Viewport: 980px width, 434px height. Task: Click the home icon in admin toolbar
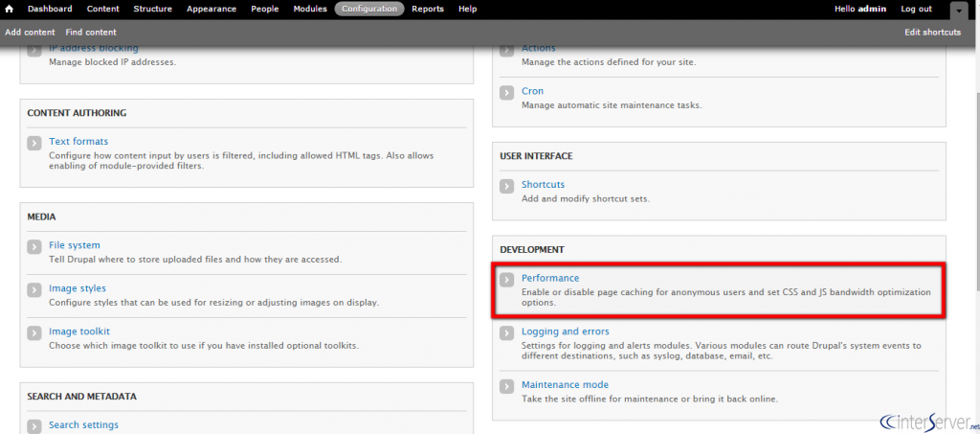(x=9, y=9)
